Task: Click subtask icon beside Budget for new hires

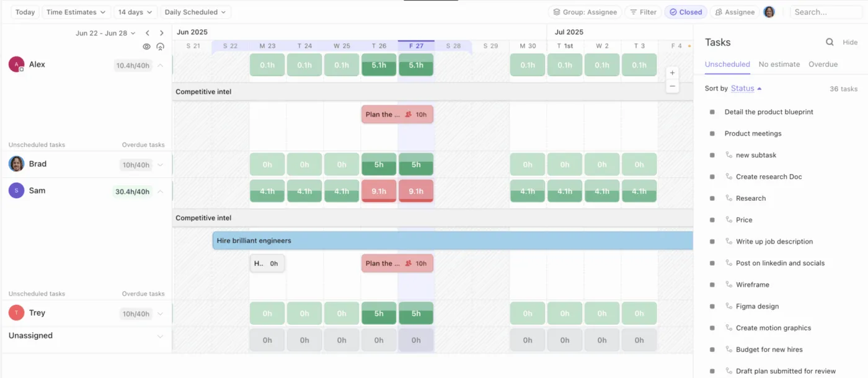Action: [x=729, y=349]
